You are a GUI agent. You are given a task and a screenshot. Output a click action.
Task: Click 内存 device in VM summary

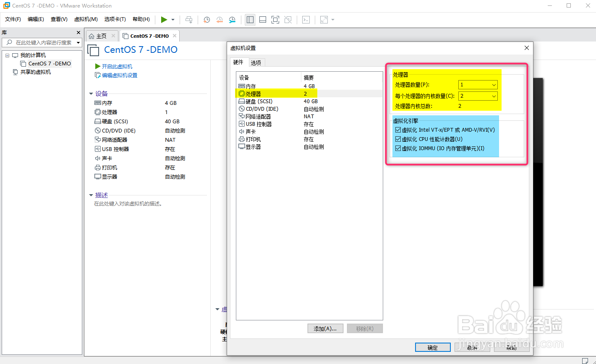(107, 103)
